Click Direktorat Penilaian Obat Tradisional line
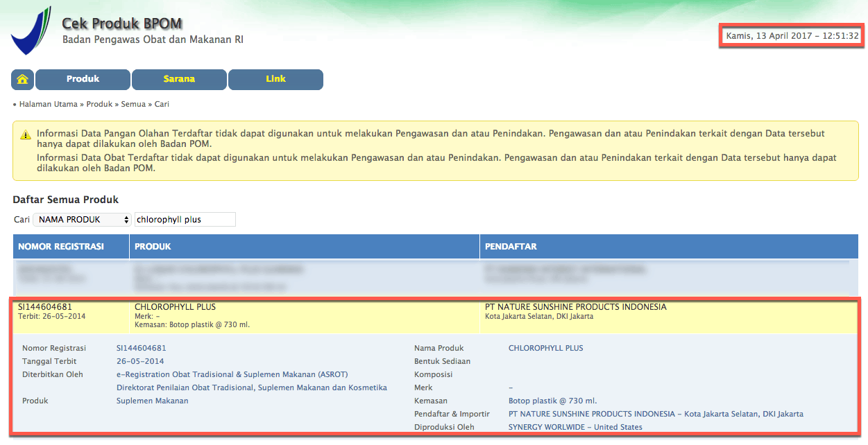 pos(252,387)
